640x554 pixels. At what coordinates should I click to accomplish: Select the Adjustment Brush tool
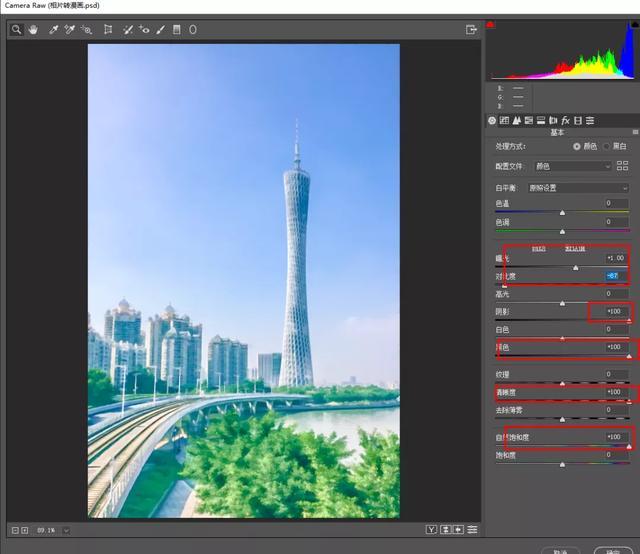(x=160, y=29)
